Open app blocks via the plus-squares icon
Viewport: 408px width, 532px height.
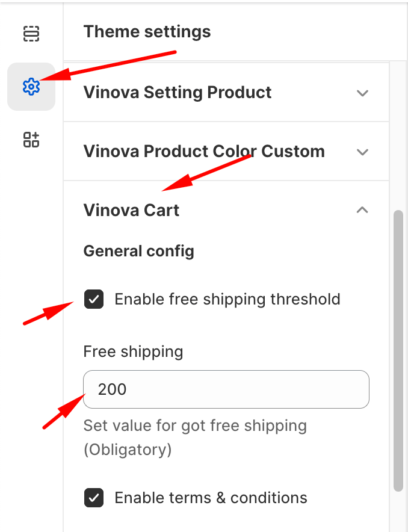click(x=31, y=140)
